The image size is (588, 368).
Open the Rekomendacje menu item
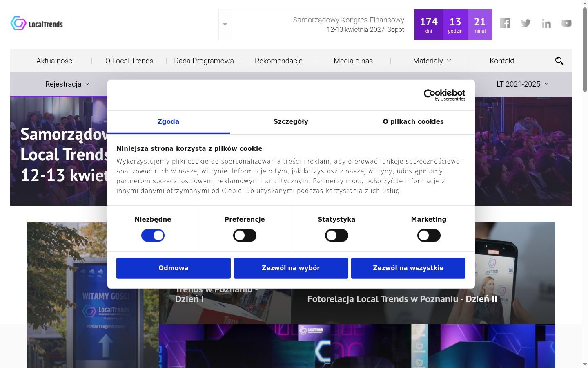278,61
